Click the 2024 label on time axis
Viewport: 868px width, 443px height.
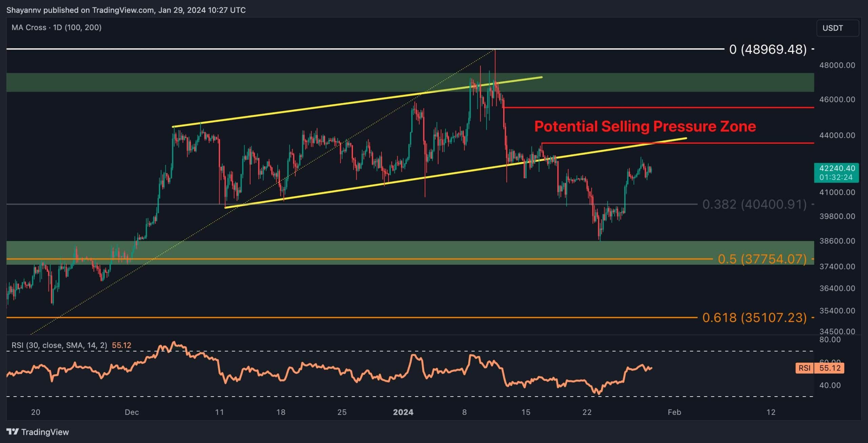tap(403, 412)
